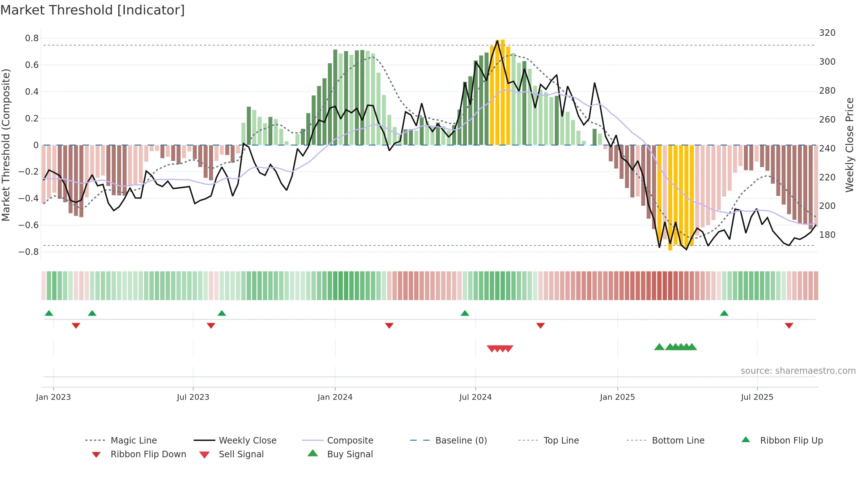Viewport: 868px width, 488px height.
Task: Toggle the Bottom Line legend entry
Action: [665, 440]
